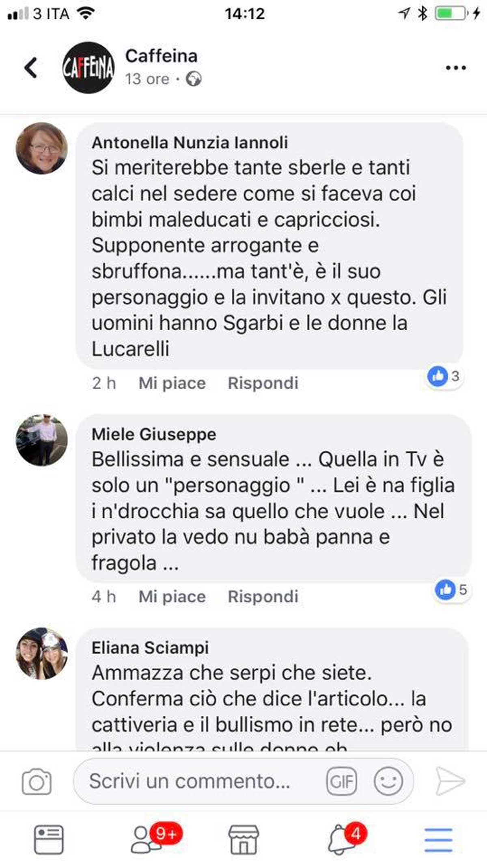487x868 pixels.
Task: Open Eliana Sciampi's profile picture
Action: coord(41,654)
